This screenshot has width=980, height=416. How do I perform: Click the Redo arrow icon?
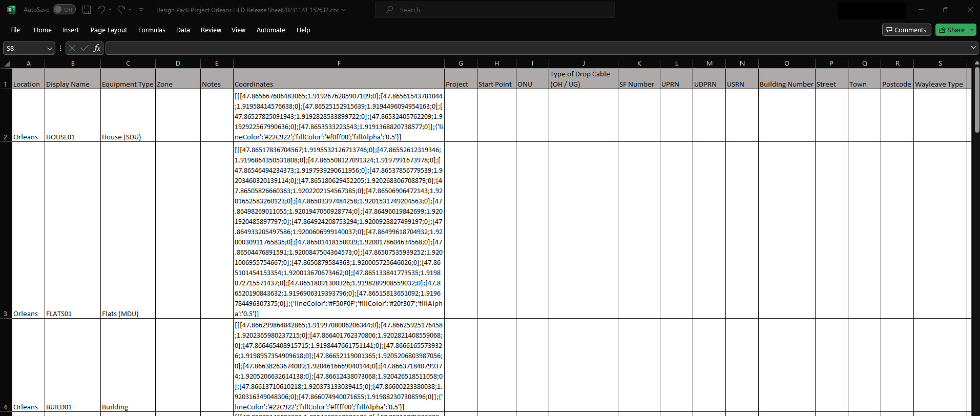tap(121, 10)
